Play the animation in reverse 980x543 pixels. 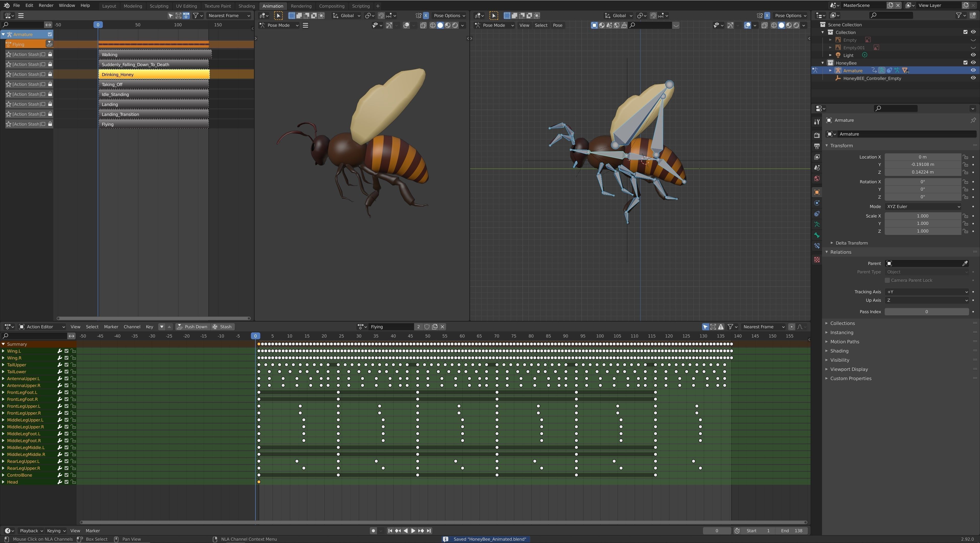[x=406, y=530]
